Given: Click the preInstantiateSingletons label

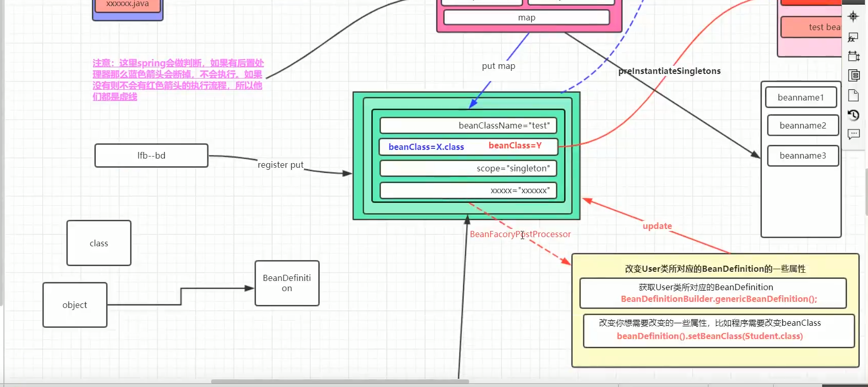Looking at the screenshot, I should (670, 71).
